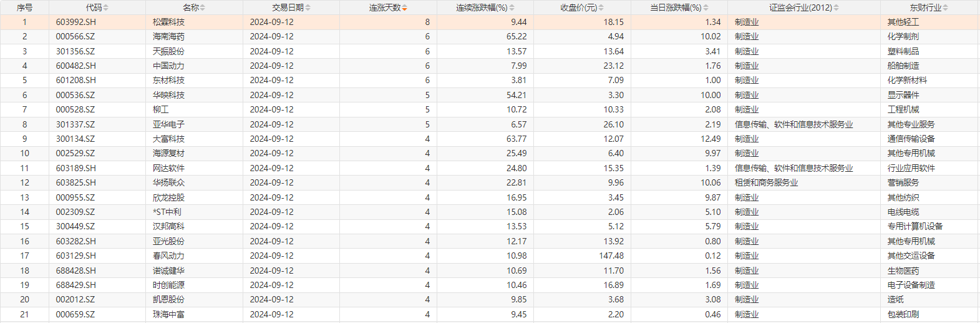Image resolution: width=980 pixels, height=323 pixels.
Task: Open stock name 春风动力
Action: (x=168, y=256)
